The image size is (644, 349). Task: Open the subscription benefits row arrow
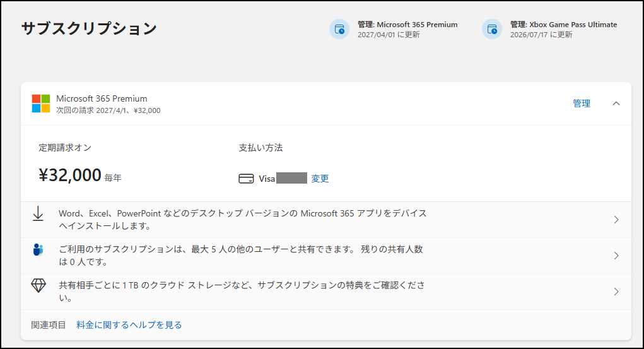(616, 292)
